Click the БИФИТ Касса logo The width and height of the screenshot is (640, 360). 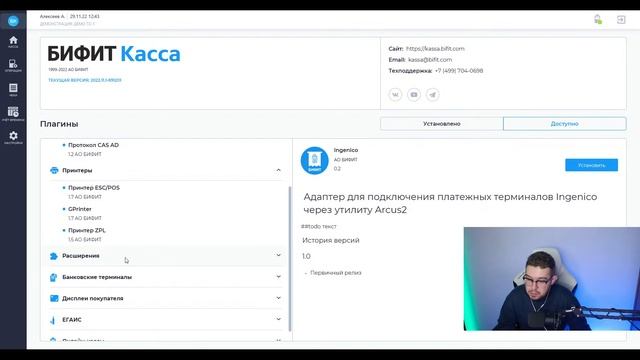(x=114, y=54)
